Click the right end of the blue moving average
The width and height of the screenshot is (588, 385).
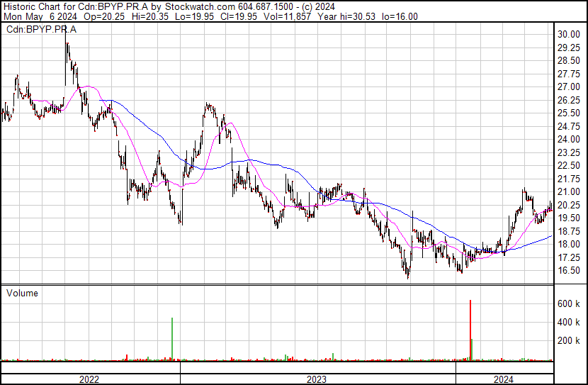click(x=550, y=237)
